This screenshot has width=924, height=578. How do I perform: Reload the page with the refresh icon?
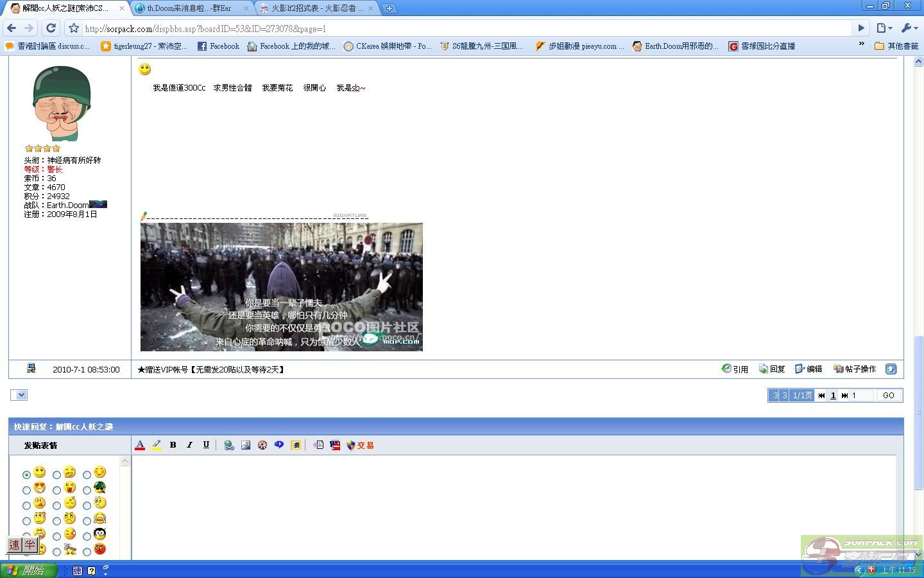[x=51, y=28]
